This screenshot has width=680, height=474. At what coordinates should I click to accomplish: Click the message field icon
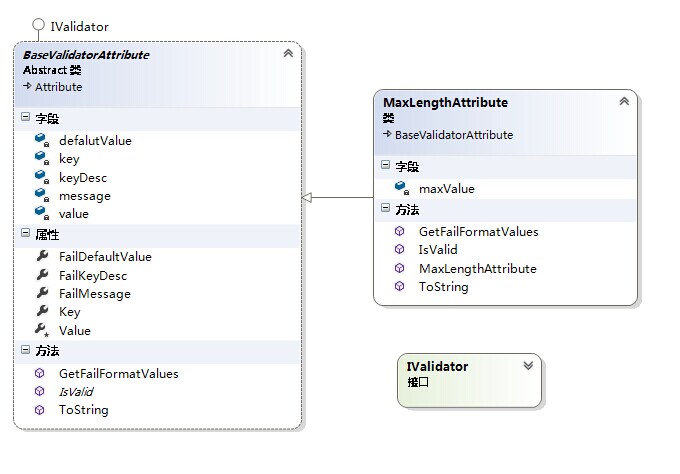(42, 195)
